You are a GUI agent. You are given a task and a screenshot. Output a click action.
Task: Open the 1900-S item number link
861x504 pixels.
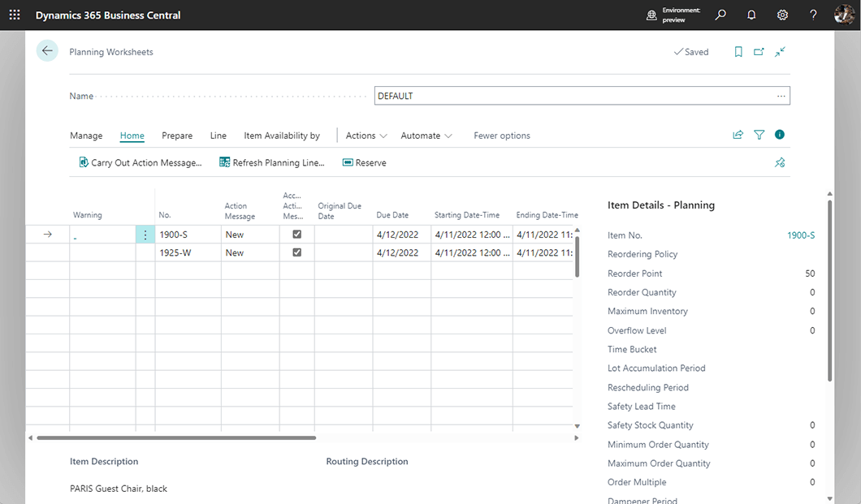[x=800, y=235]
